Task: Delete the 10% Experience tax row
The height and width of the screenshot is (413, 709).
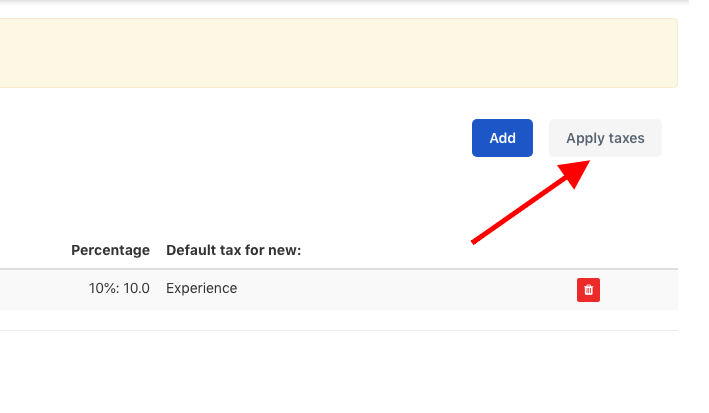Action: coord(588,290)
